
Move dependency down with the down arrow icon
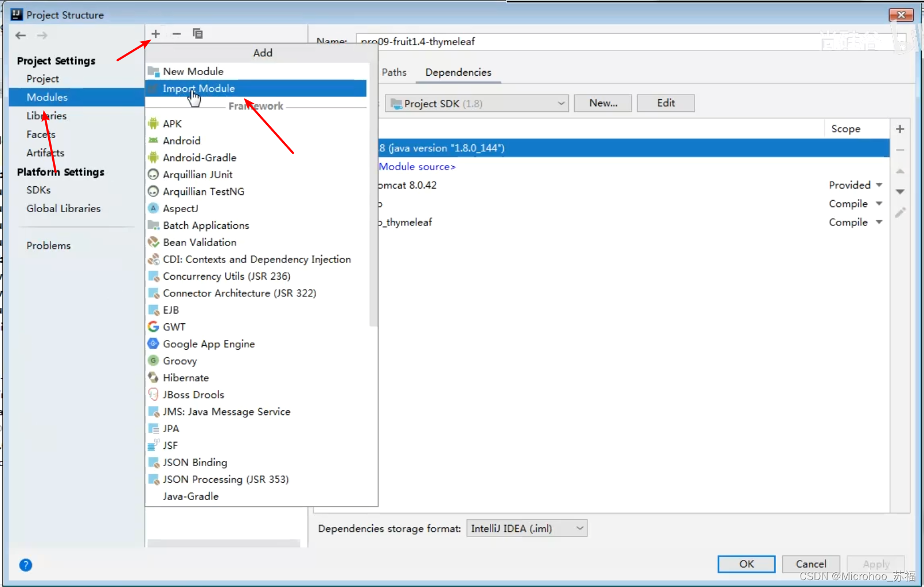(900, 191)
